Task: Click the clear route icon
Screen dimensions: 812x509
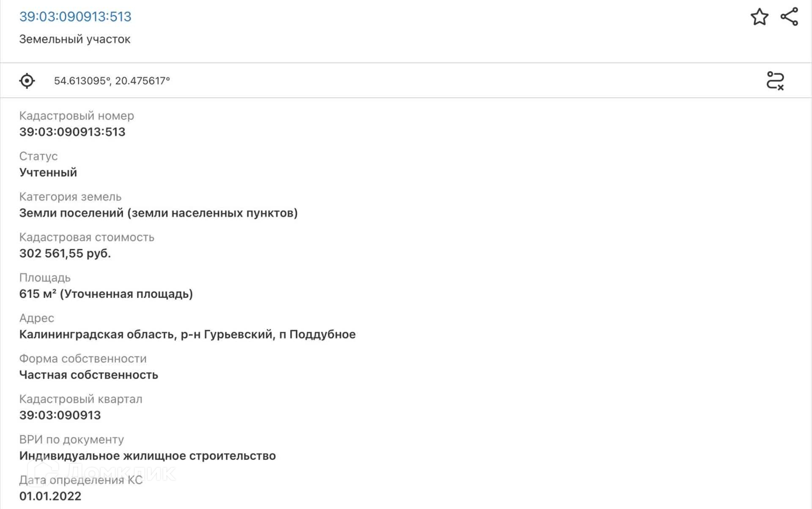Action: (775, 81)
